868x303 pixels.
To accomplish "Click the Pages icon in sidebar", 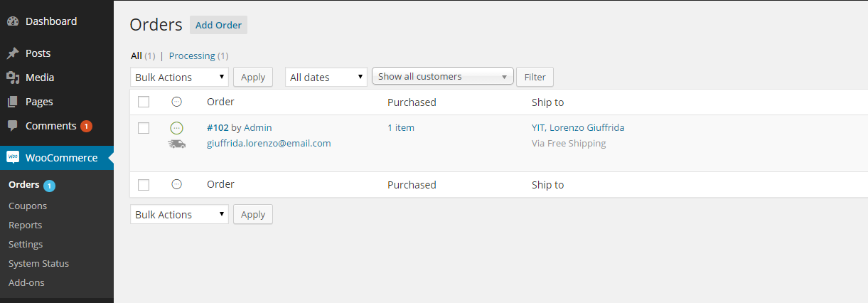I will tap(13, 102).
